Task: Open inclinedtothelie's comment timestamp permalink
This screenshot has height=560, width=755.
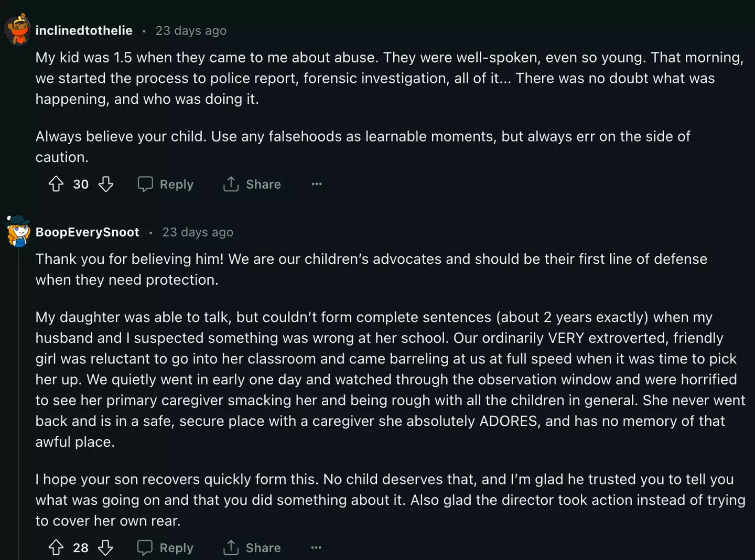Action: 191,31
